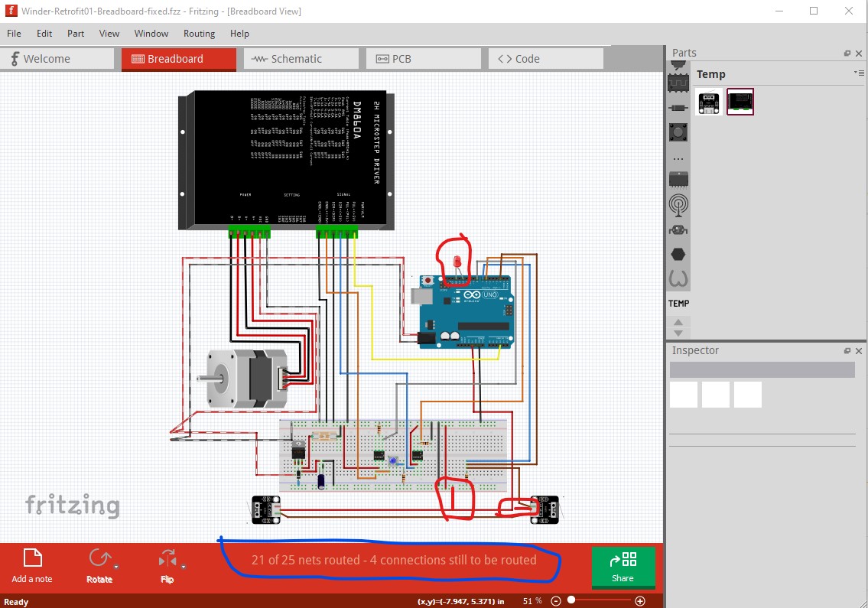The image size is (868, 608).
Task: Select the pushbutton-icon parts bin
Action: pyautogui.click(x=678, y=132)
